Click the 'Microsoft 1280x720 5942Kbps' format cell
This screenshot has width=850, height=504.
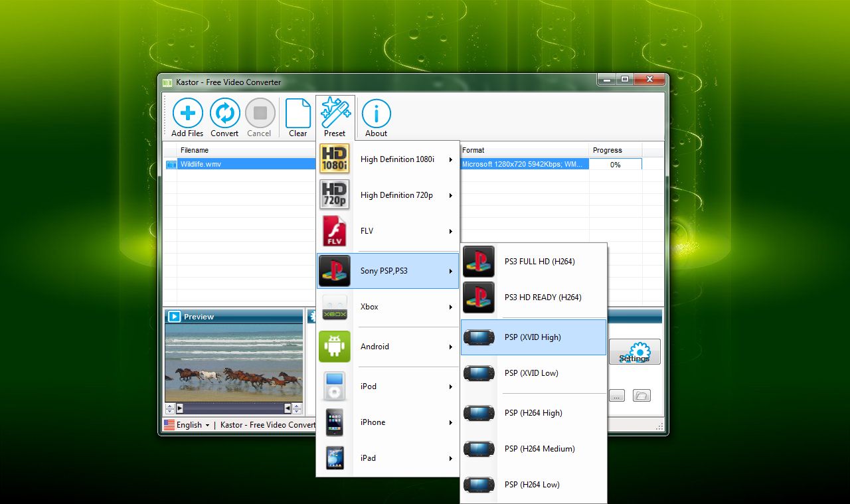tap(524, 164)
